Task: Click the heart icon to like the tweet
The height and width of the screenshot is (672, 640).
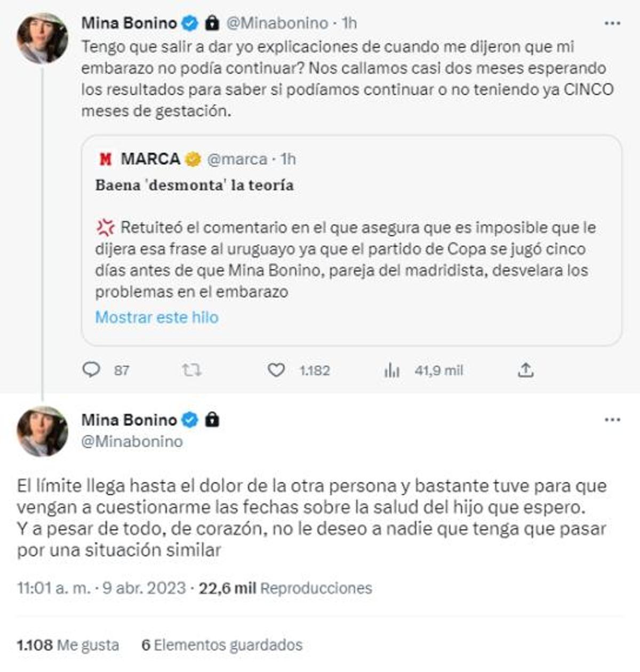Action: tap(277, 369)
